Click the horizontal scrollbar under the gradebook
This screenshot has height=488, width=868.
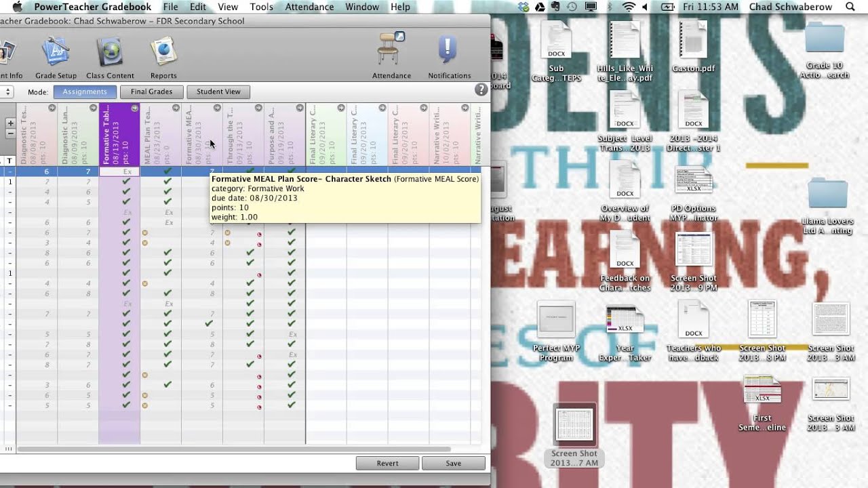coord(234,449)
